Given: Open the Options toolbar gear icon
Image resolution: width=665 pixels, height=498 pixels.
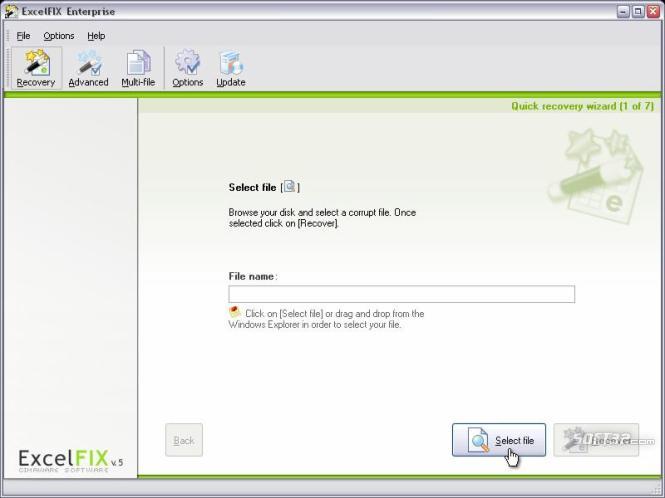Looking at the screenshot, I should pyautogui.click(x=187, y=68).
